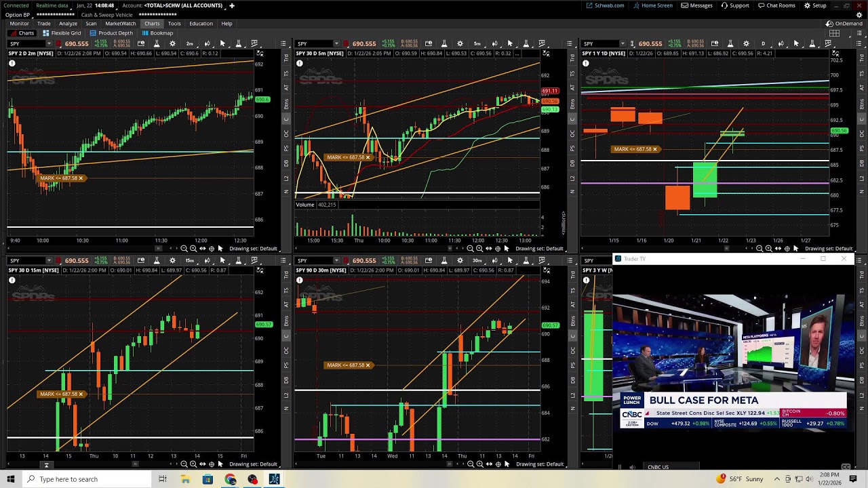Open thinkorswim icon in the Windows taskbar

pyautogui.click(x=275, y=479)
